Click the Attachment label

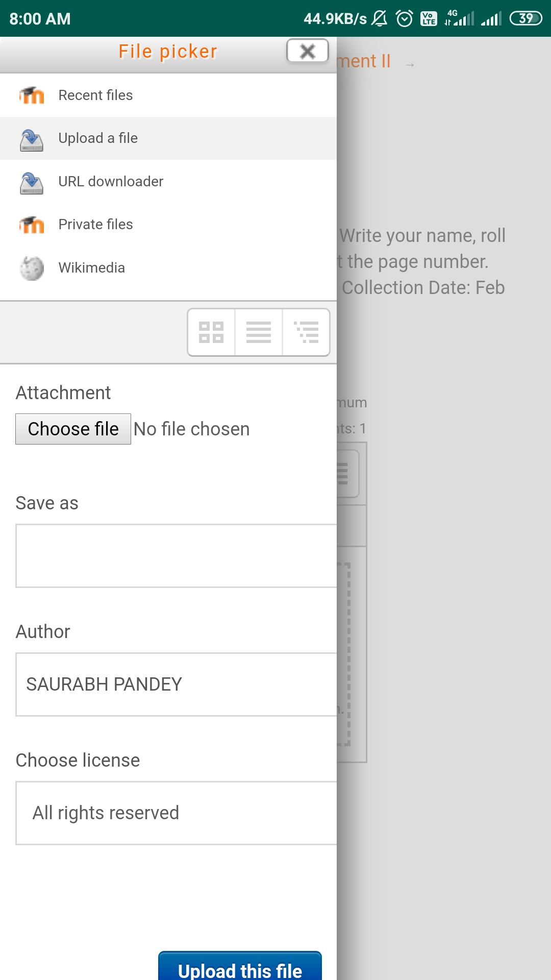pyautogui.click(x=63, y=393)
